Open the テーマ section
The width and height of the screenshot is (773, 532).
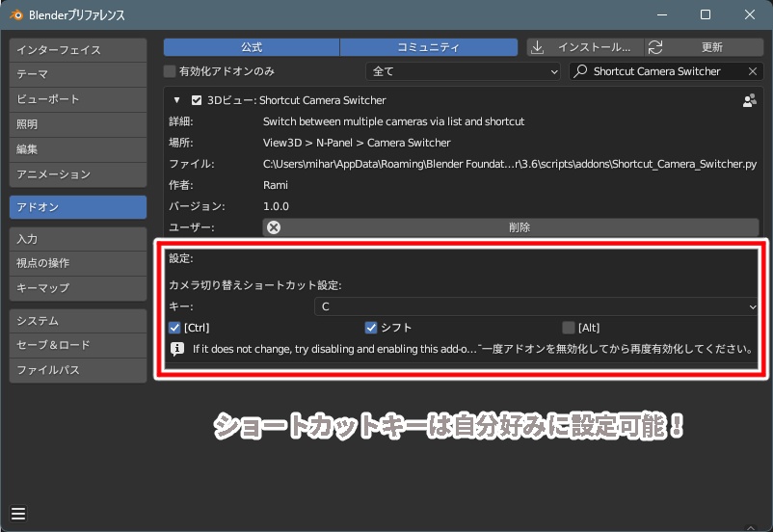click(x=78, y=74)
